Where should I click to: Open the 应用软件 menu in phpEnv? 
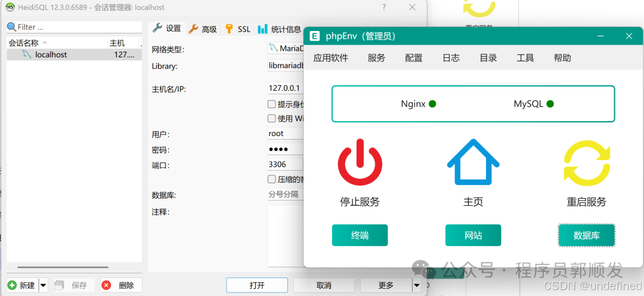click(x=330, y=58)
